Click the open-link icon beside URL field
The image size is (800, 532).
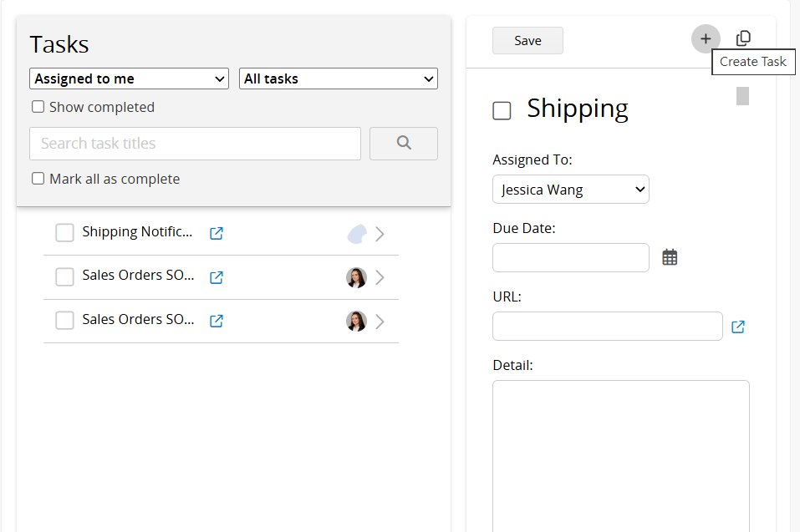[x=738, y=327]
